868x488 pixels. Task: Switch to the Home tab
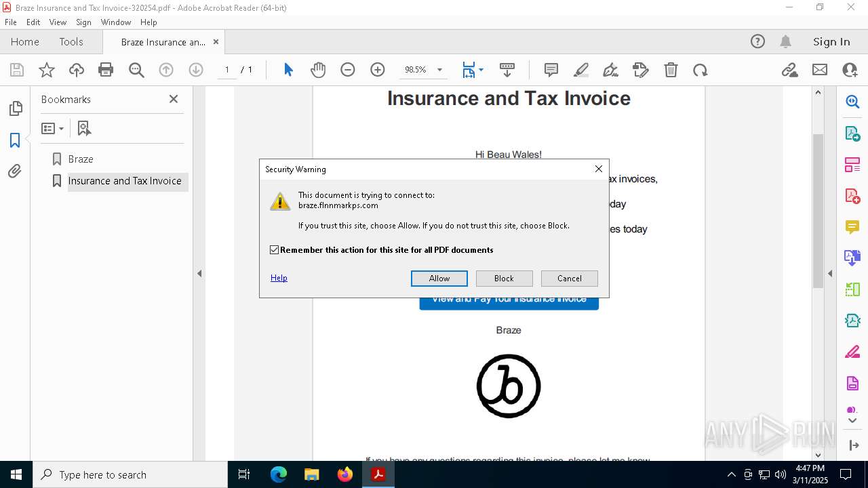click(25, 42)
